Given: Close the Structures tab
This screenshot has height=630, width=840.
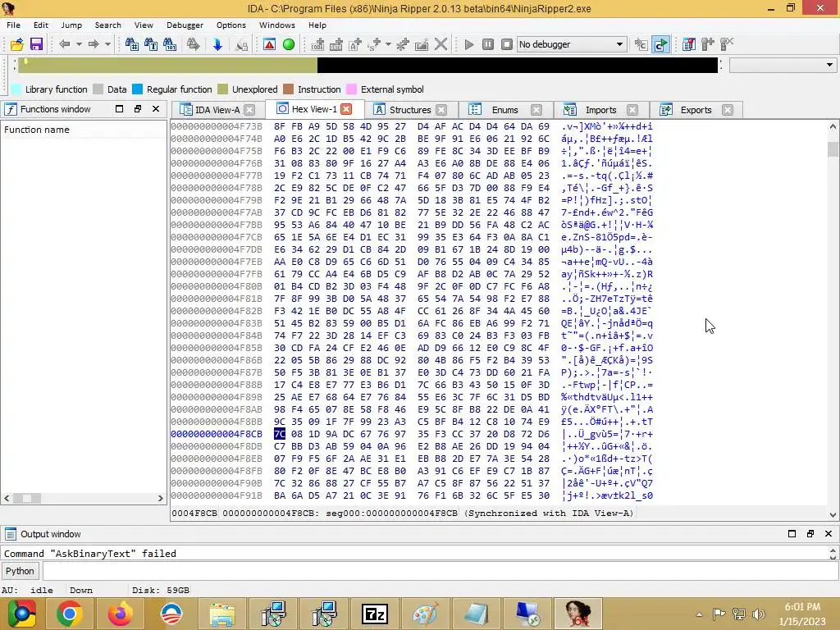Looking at the screenshot, I should click(x=441, y=110).
